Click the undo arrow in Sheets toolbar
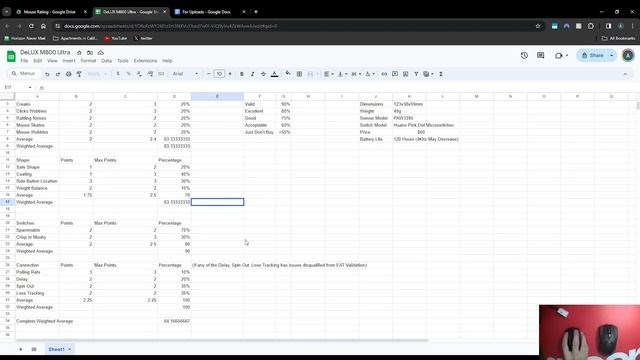Image resolution: width=640 pixels, height=360 pixels. (x=47, y=74)
